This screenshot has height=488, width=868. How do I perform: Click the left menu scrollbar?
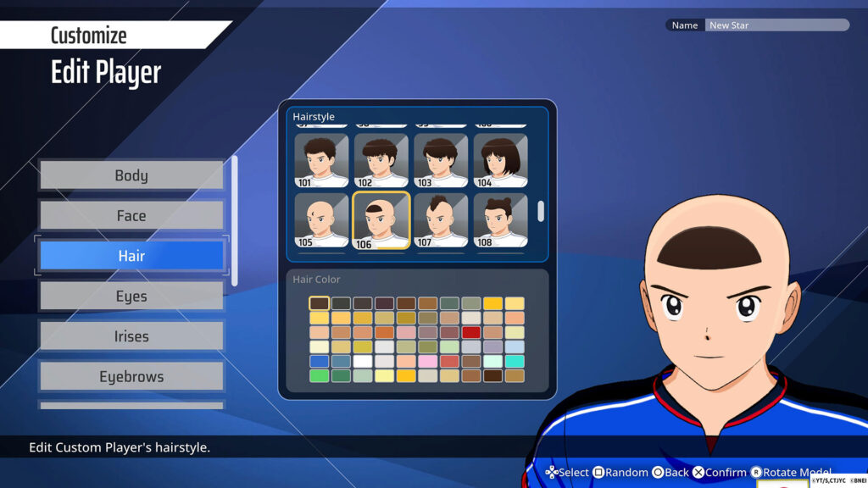pyautogui.click(x=235, y=221)
